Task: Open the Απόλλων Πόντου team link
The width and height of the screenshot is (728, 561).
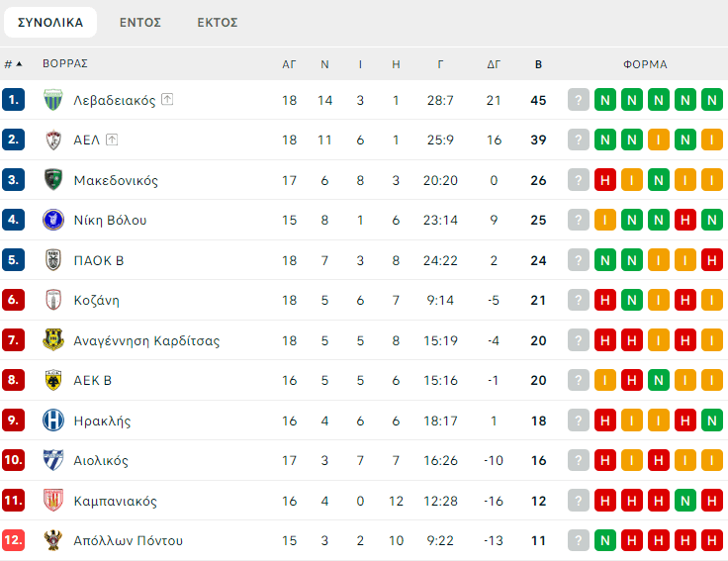Action: pos(128,540)
